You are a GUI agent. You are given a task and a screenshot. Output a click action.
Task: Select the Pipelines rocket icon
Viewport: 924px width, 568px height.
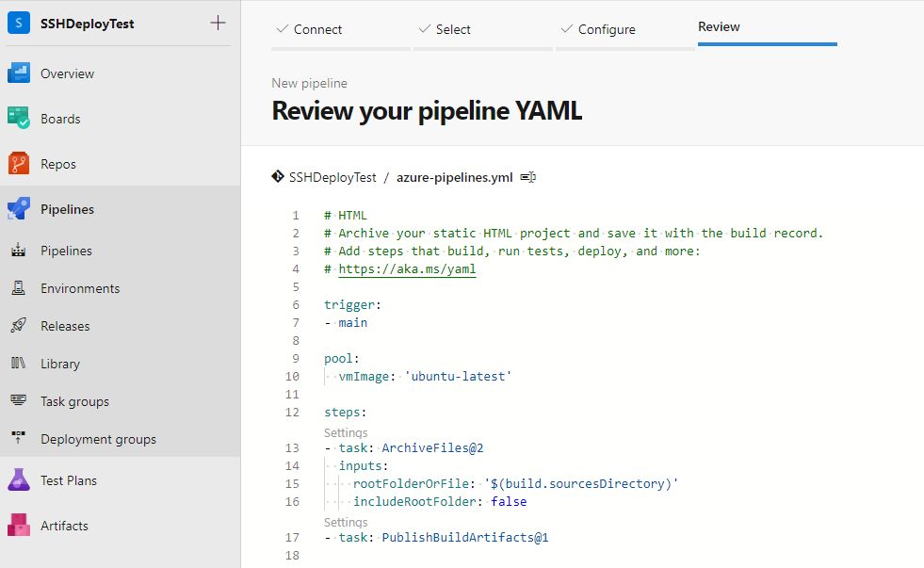tap(18, 208)
